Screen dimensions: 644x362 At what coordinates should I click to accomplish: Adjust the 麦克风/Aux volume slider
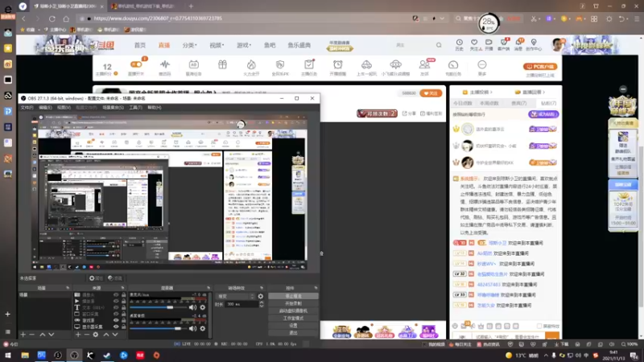157,307
